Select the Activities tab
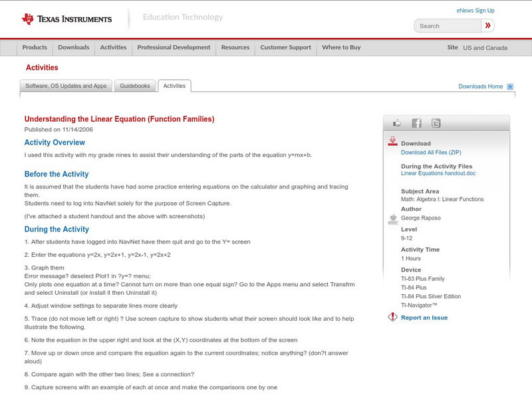The image size is (532, 394). click(x=174, y=86)
